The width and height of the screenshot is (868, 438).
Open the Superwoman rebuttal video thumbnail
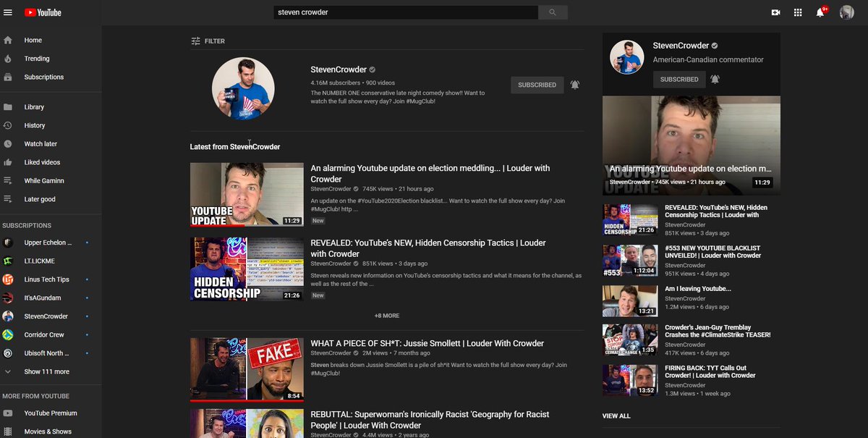click(x=247, y=424)
